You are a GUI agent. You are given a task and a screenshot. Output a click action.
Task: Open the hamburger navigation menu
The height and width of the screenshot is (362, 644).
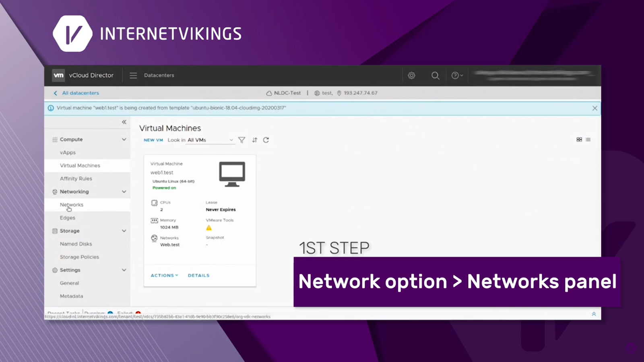pyautogui.click(x=133, y=75)
